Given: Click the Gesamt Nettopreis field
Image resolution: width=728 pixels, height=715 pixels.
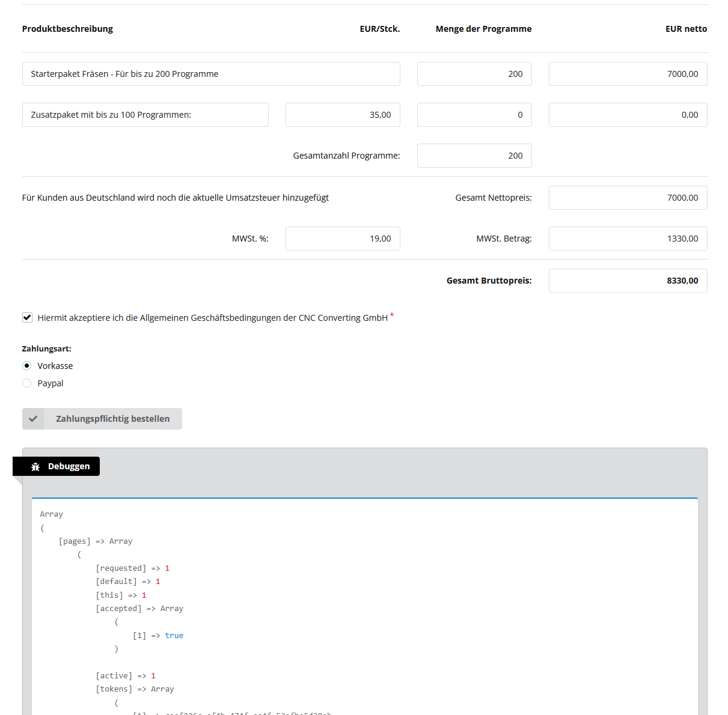Looking at the screenshot, I should 627,197.
